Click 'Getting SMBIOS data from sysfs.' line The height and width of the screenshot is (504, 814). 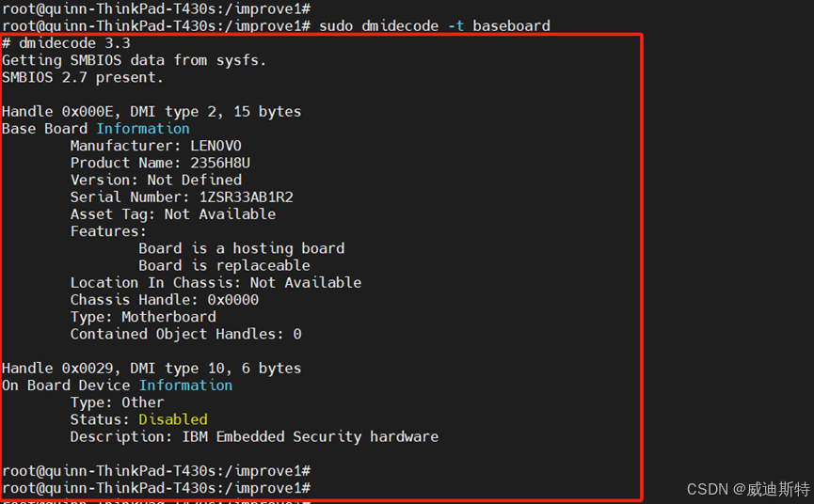click(x=134, y=61)
